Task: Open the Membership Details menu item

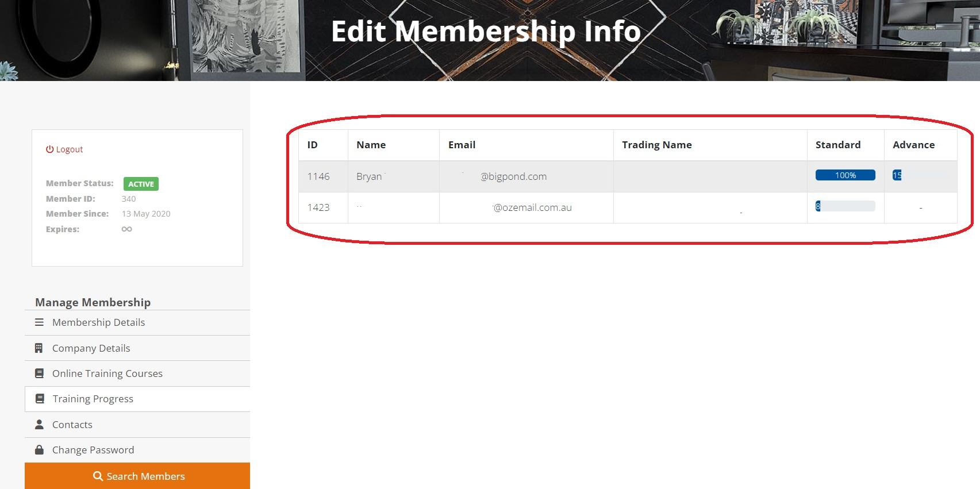Action: point(98,322)
